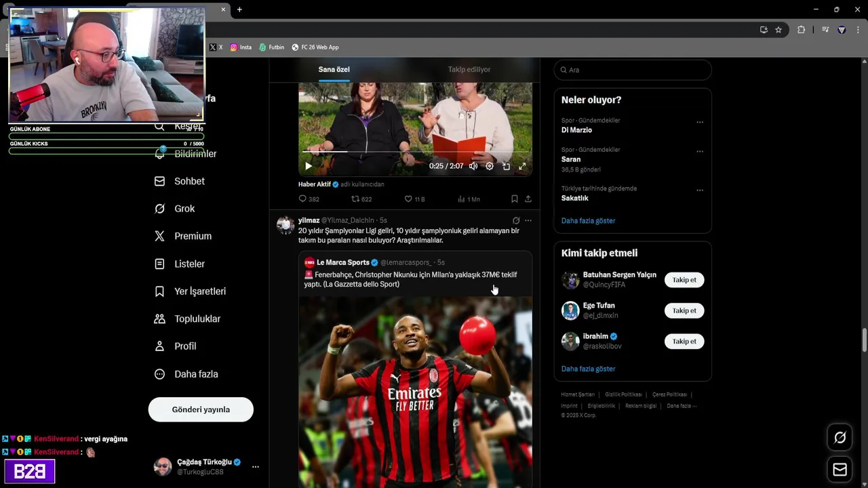
Task: Open floating Grok button
Action: tap(840, 438)
